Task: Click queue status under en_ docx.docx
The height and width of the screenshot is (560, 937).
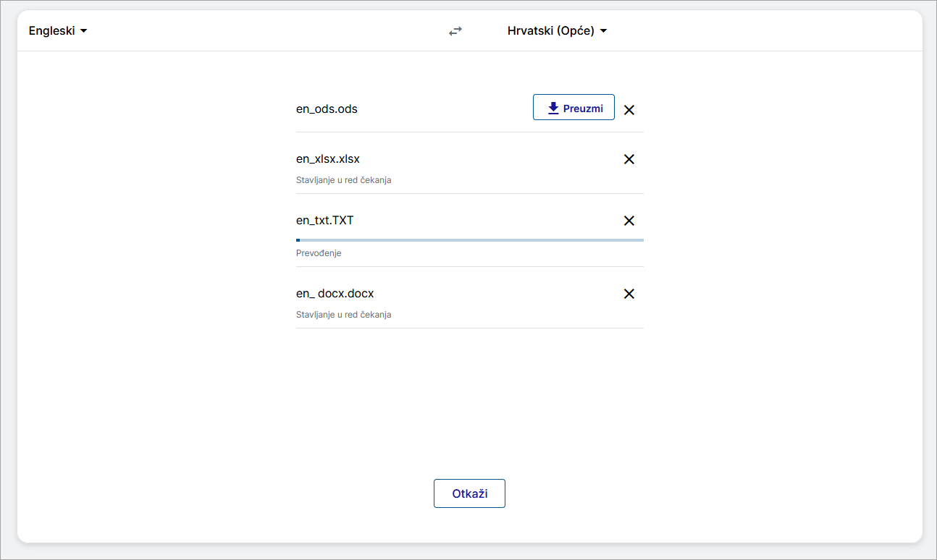Action: 344,315
